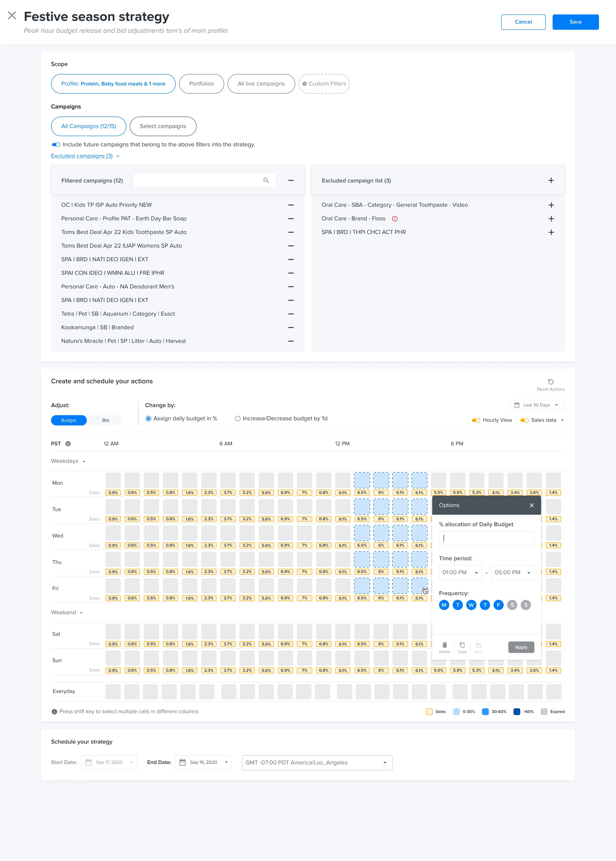Exclude Toms Best Deal IUAP Womens SP Auto

(x=291, y=246)
